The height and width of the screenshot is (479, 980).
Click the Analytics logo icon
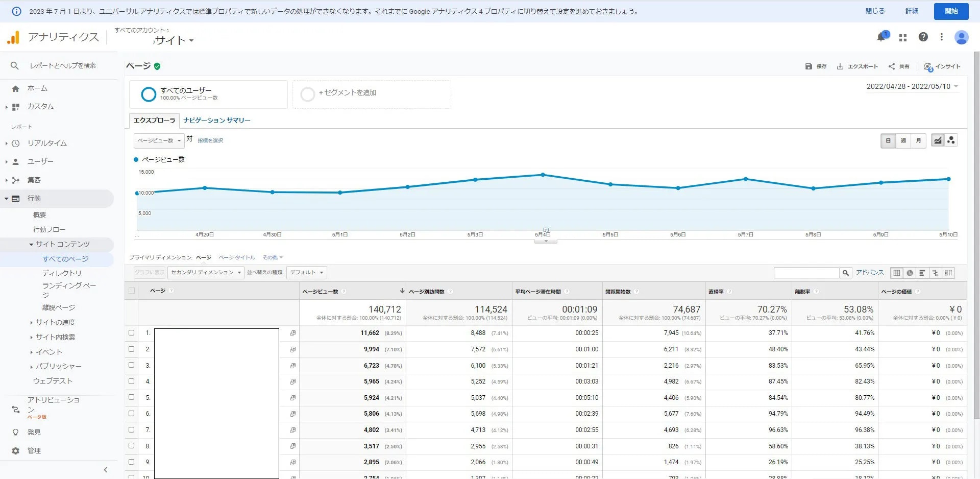(x=13, y=37)
